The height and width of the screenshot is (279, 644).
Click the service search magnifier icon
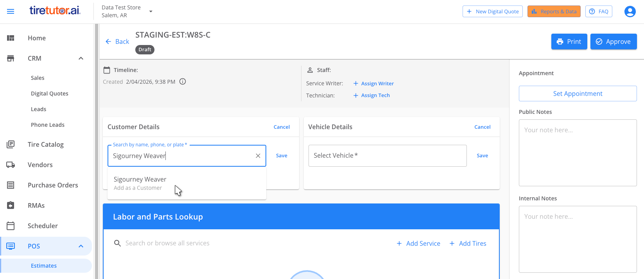click(x=117, y=243)
